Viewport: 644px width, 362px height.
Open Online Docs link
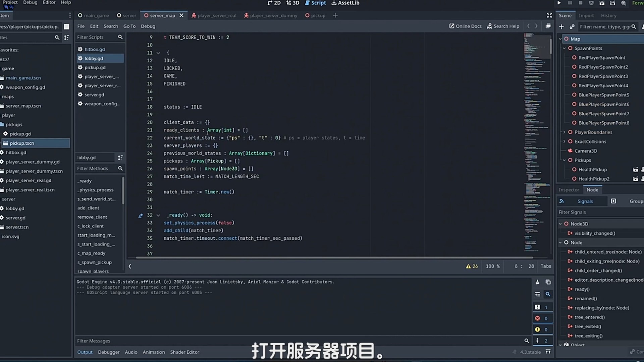coord(465,26)
